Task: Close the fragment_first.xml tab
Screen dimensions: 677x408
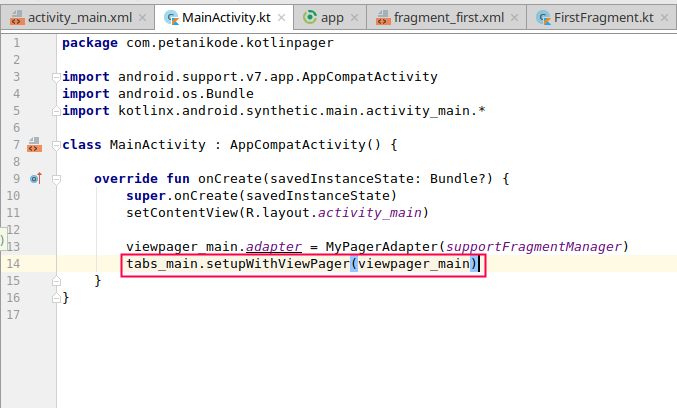Action: click(516, 17)
